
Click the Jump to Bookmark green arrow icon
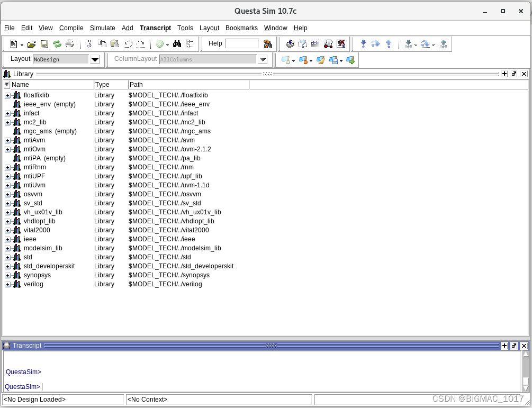pos(350,60)
